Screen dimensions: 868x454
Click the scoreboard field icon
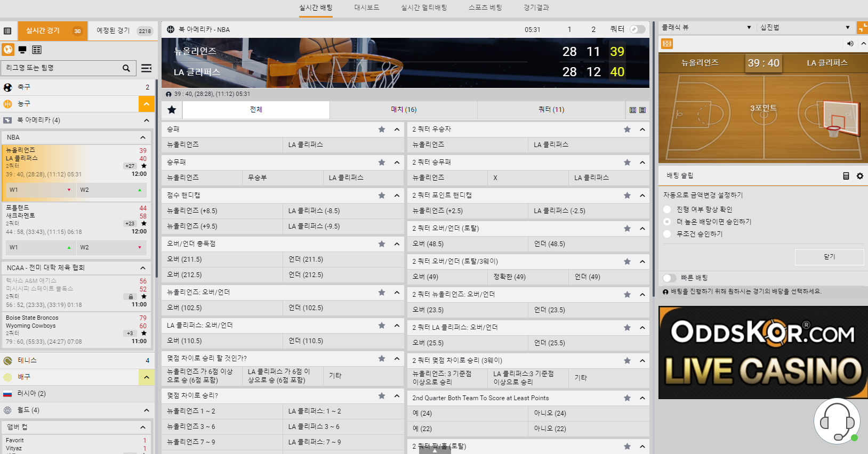point(667,44)
